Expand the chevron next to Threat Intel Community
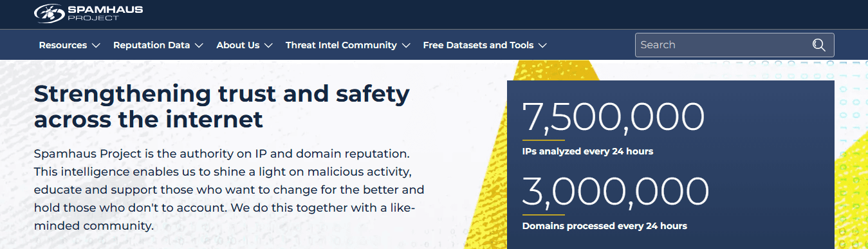This screenshot has width=868, height=249. (x=405, y=46)
